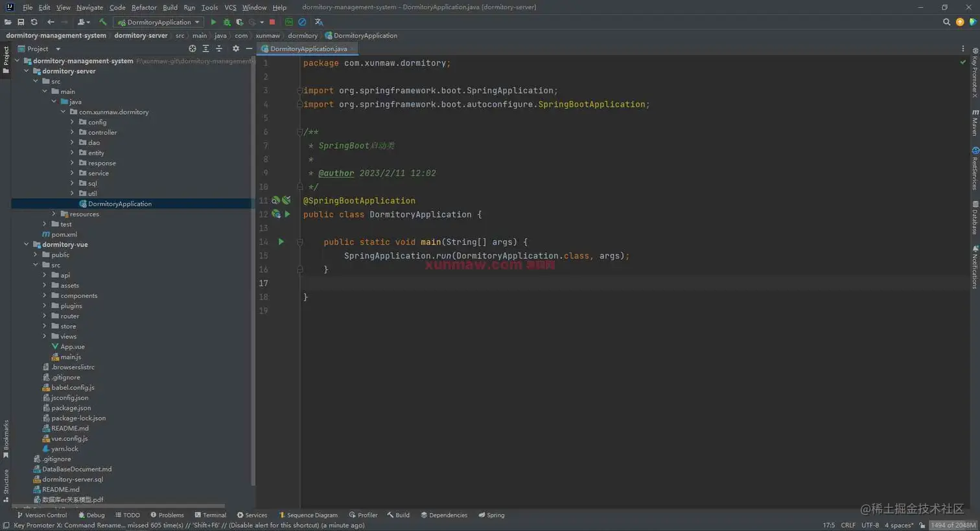
Task: Stop the running application with the red square
Action: pyautogui.click(x=272, y=22)
